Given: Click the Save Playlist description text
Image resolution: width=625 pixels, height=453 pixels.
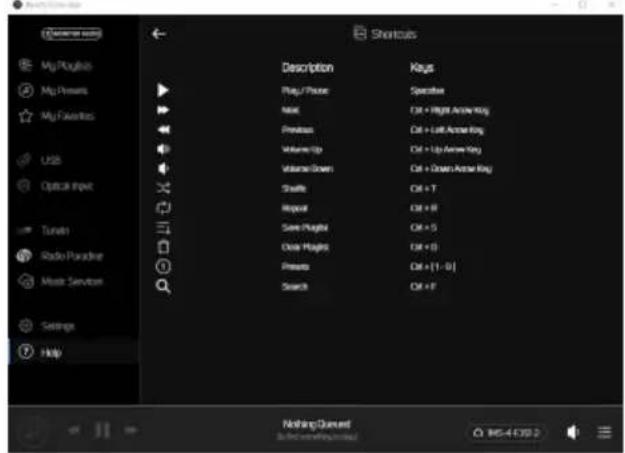Looking at the screenshot, I should point(305,228).
